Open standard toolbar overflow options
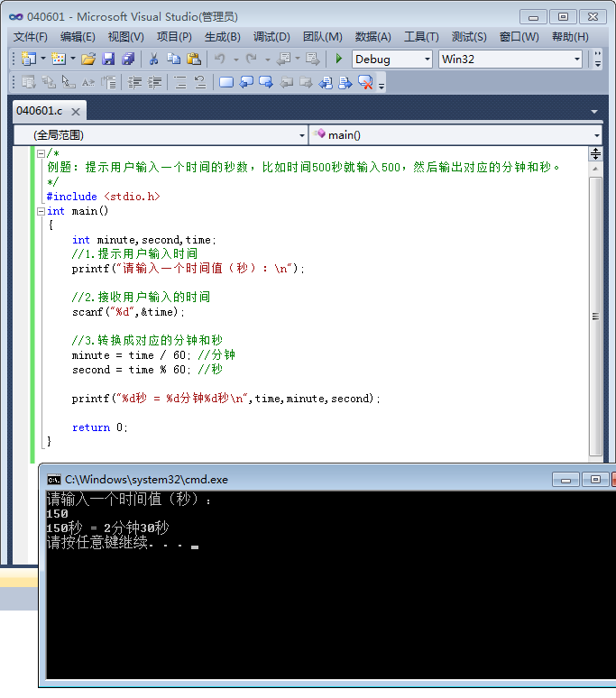Image resolution: width=616 pixels, height=698 pixels. (597, 60)
